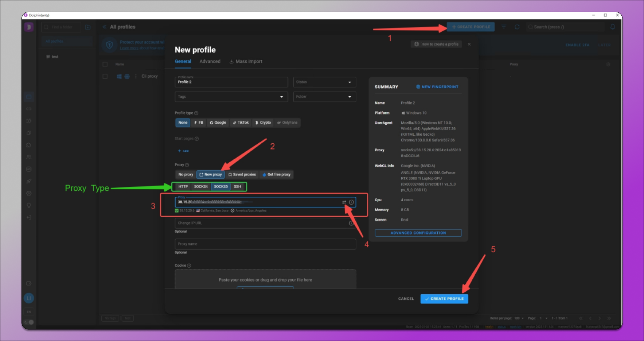Click Cancel in the New profile dialog
This screenshot has width=644, height=341.
pyautogui.click(x=406, y=299)
